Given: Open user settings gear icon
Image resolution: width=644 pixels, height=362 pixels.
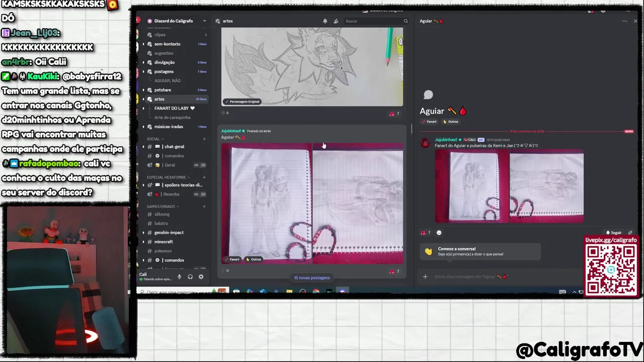Looking at the screenshot, I should coord(201,277).
